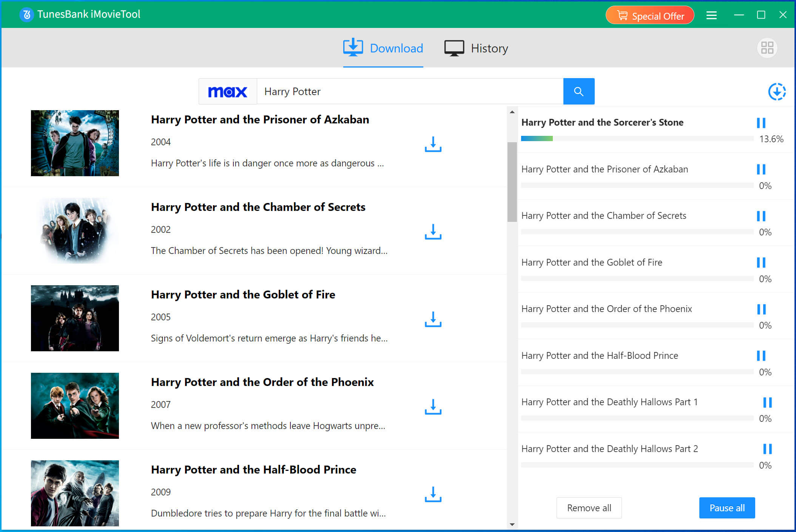Select the Chamber of Secrets result title
The width and height of the screenshot is (796, 532).
258,207
